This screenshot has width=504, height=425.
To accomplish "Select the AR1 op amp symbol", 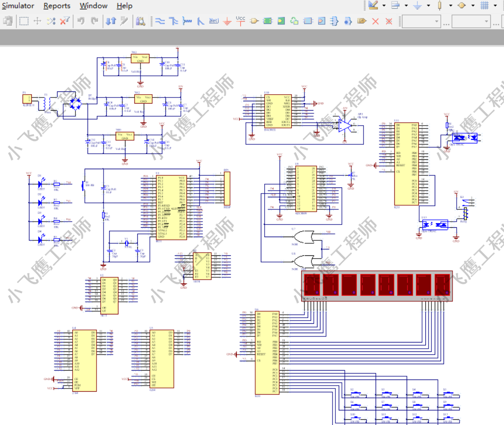I will (345, 125).
